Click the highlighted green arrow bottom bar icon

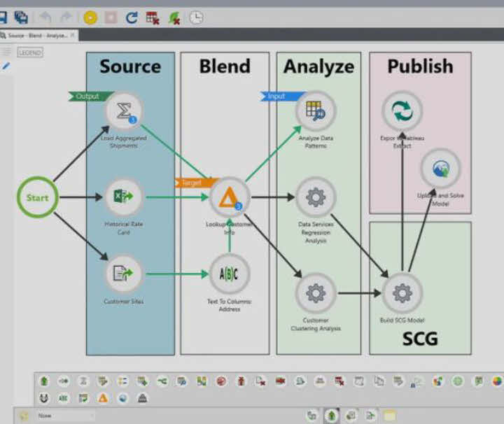331,416
